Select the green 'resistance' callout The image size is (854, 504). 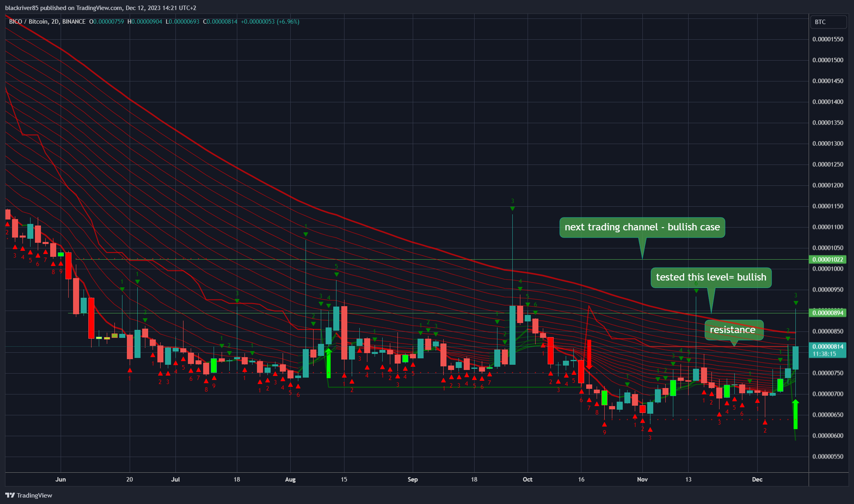(734, 330)
